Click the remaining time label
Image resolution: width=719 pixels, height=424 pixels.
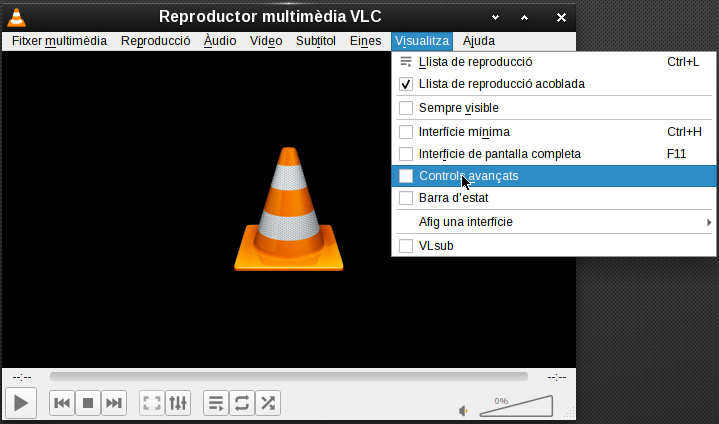tap(557, 377)
